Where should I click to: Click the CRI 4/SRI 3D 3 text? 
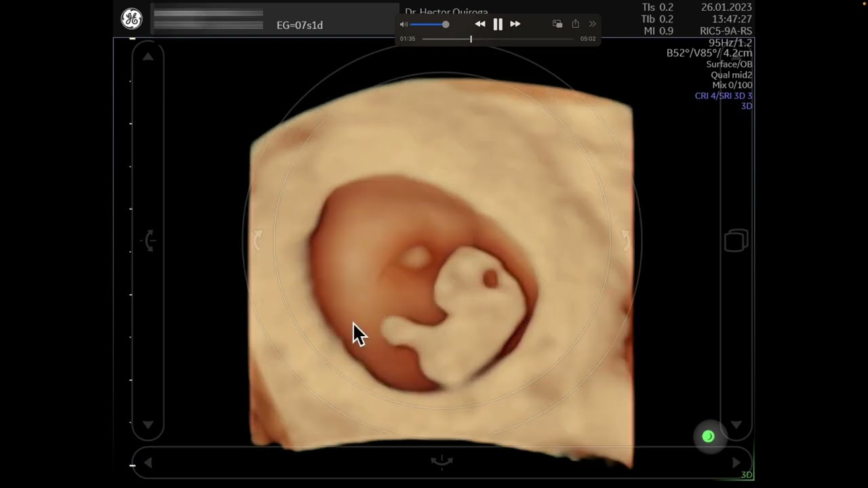tap(724, 96)
